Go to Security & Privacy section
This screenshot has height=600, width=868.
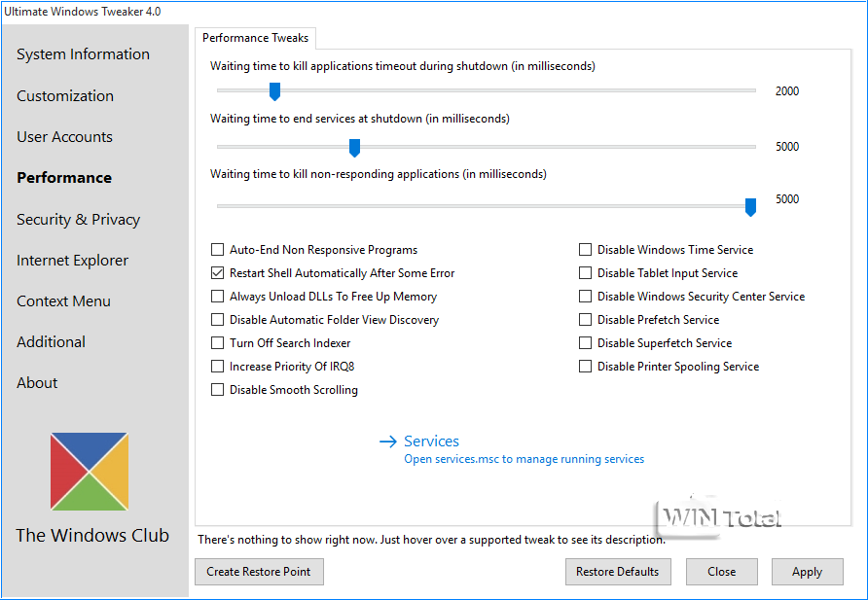pos(78,220)
